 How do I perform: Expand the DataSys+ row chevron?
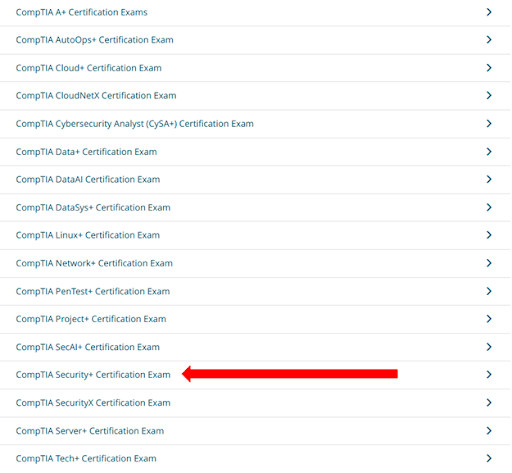[x=489, y=208]
